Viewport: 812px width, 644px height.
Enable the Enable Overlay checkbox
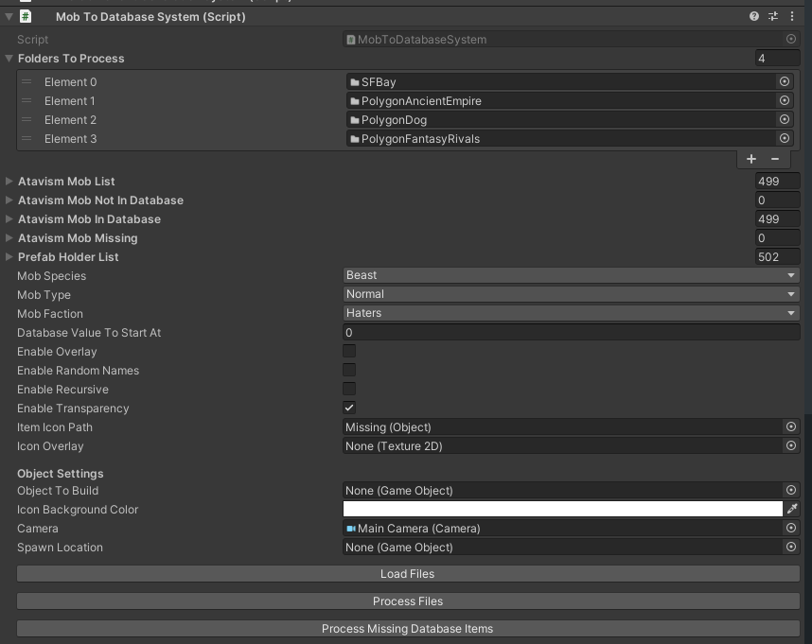[349, 351]
